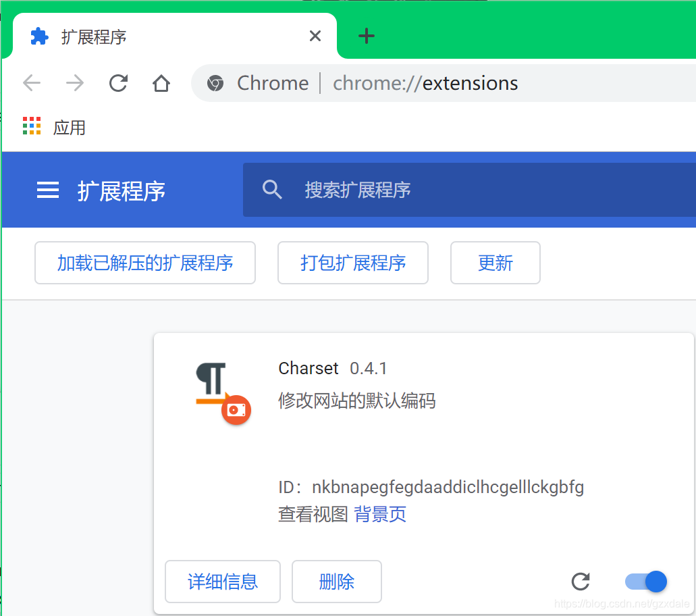Click the 更新 button
This screenshot has width=696, height=616.
click(x=496, y=263)
